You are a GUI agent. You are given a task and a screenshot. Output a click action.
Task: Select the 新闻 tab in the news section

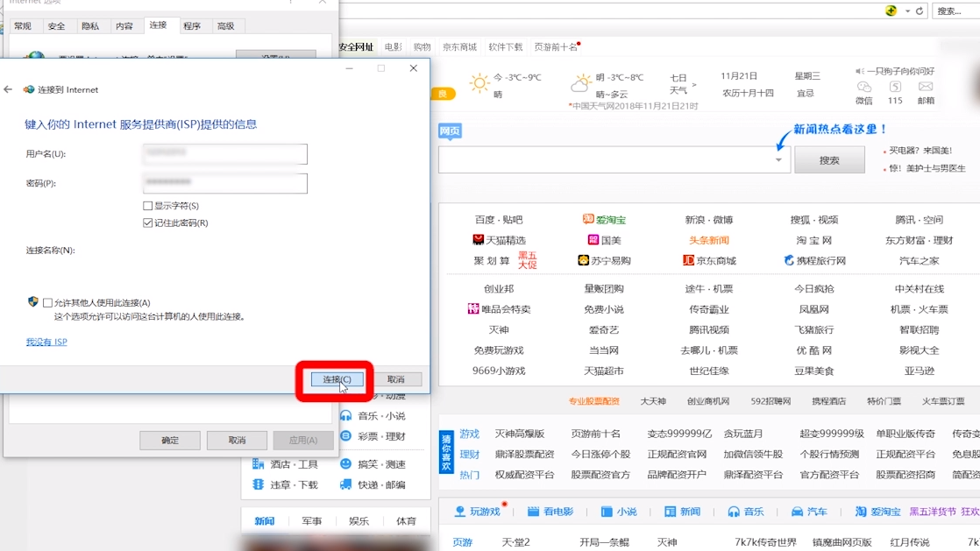tap(265, 520)
